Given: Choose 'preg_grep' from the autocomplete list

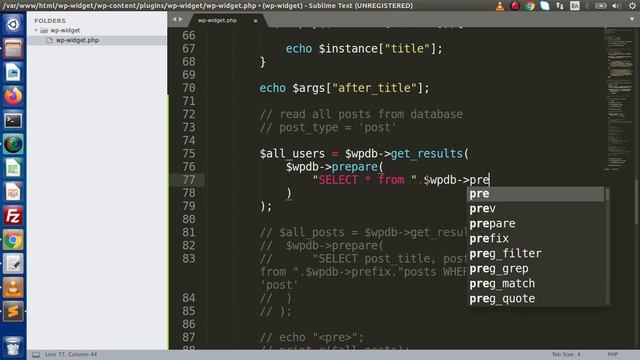Looking at the screenshot, I should (536, 269).
